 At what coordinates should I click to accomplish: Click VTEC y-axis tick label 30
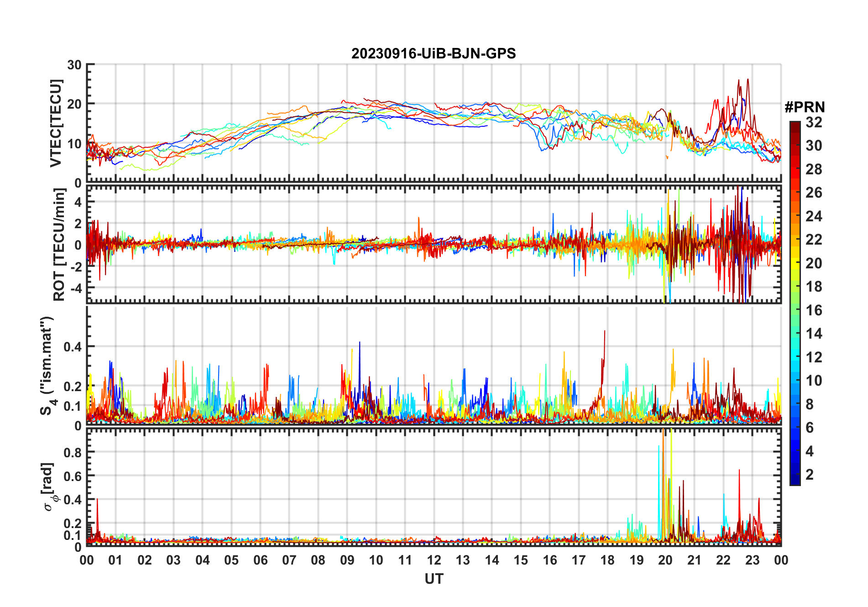click(x=74, y=65)
